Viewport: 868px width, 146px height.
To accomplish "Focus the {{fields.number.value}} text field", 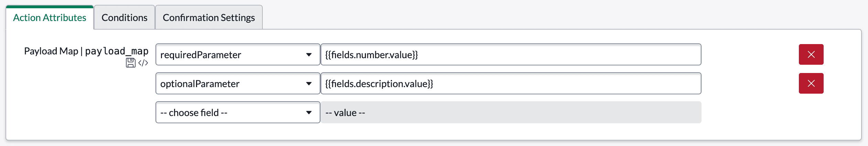I will tap(511, 54).
